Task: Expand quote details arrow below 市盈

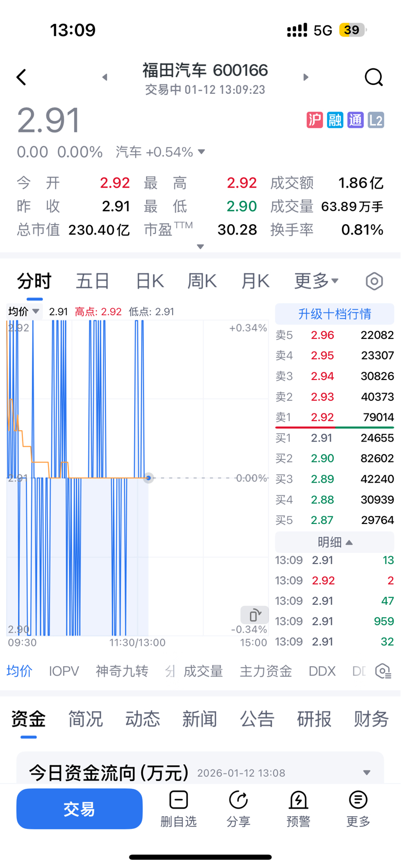Action: pos(200,247)
